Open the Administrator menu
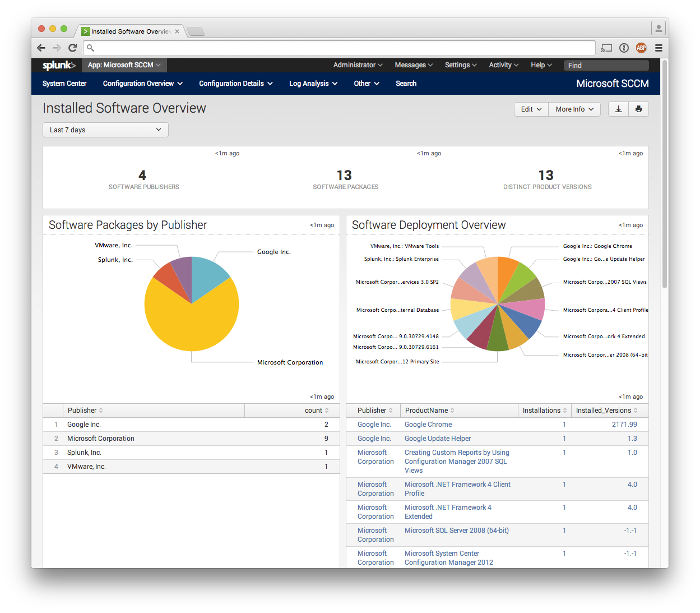This screenshot has height=613, width=700. tap(358, 65)
